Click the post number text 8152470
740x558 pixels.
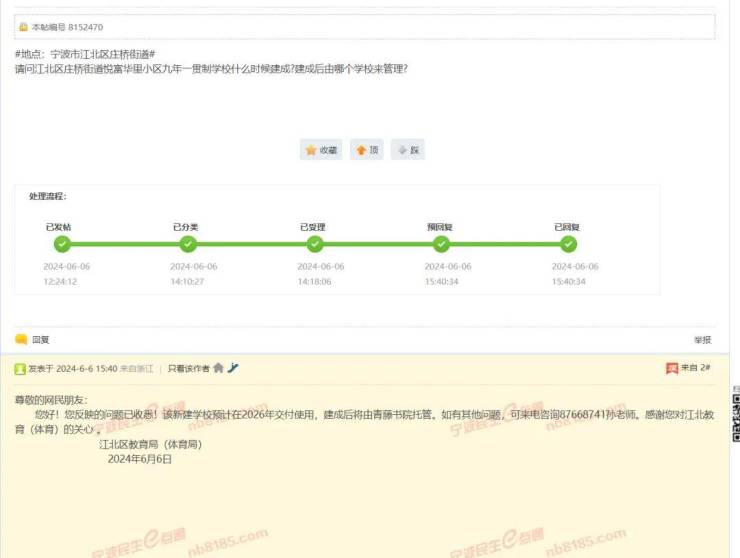(x=85, y=27)
